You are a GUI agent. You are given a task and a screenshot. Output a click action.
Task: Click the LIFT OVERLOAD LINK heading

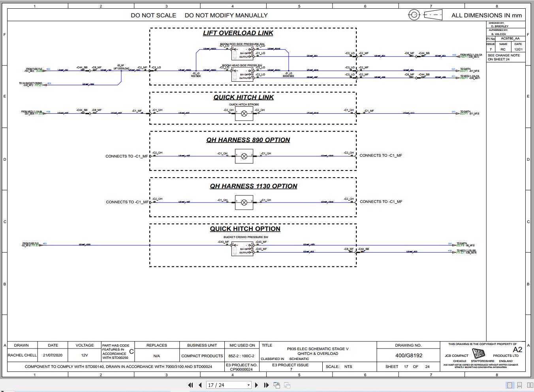[238, 33]
